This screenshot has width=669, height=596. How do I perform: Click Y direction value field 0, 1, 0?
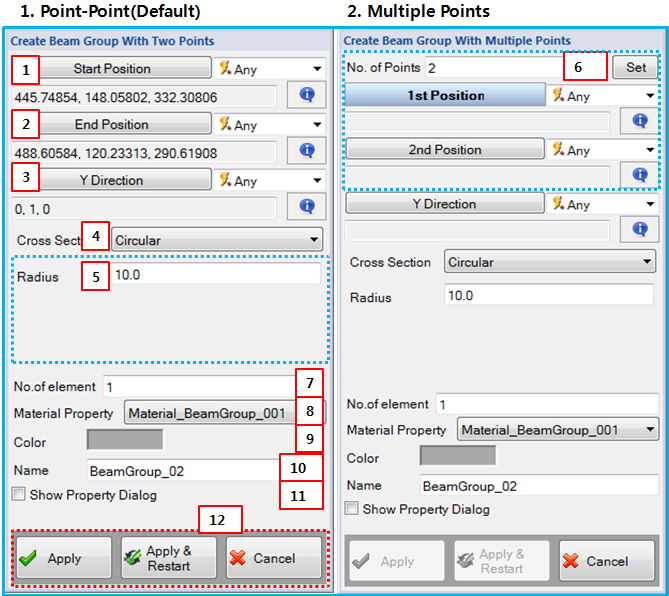tap(144, 209)
